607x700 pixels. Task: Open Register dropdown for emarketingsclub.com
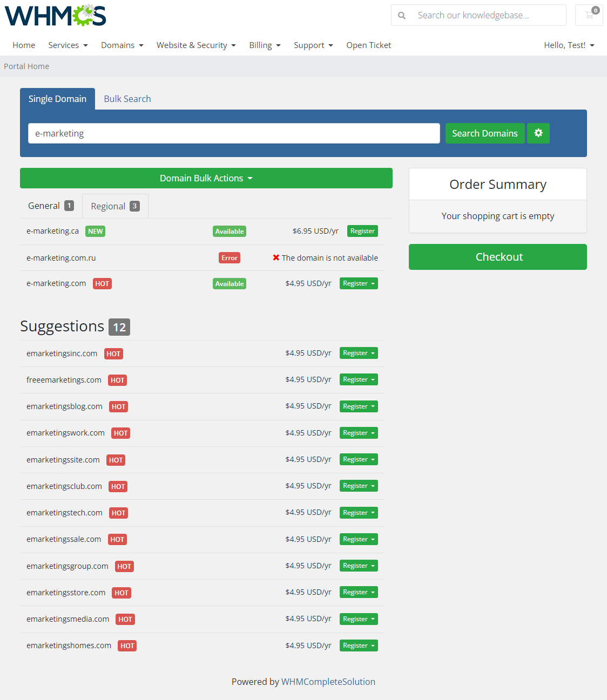coord(359,486)
